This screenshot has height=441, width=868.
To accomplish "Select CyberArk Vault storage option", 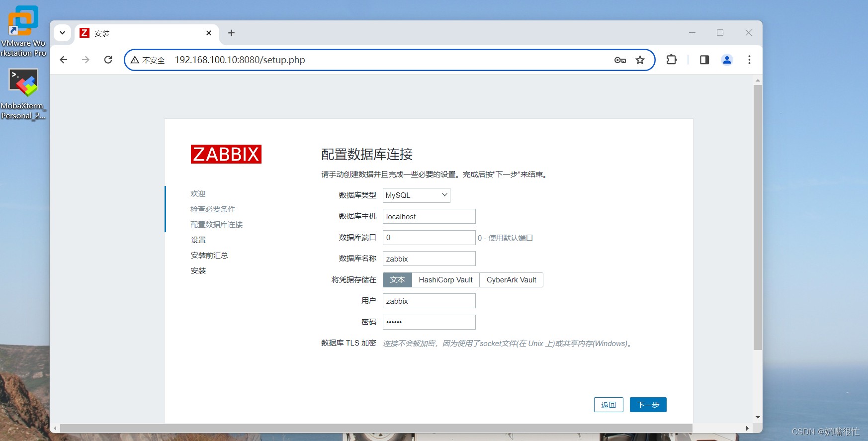I will click(x=511, y=280).
